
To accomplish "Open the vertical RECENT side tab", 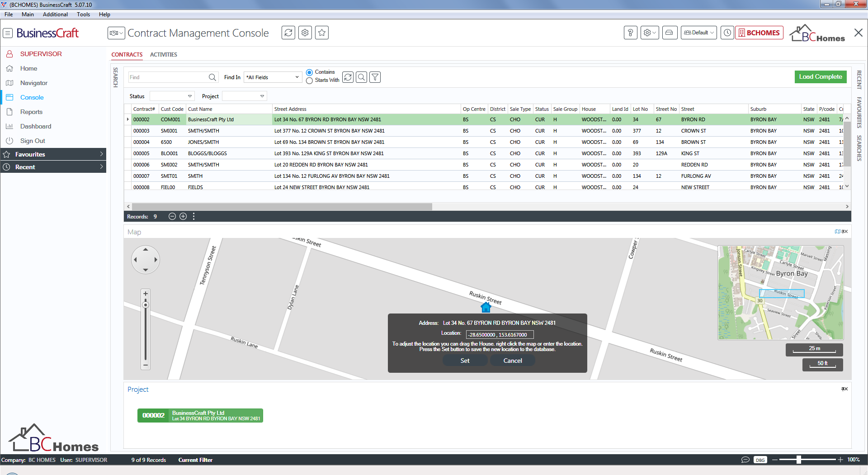I will [x=859, y=80].
